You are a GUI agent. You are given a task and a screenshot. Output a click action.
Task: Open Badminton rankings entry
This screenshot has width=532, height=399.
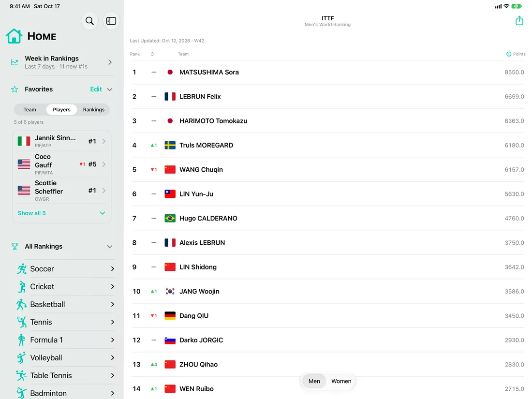tap(65, 393)
